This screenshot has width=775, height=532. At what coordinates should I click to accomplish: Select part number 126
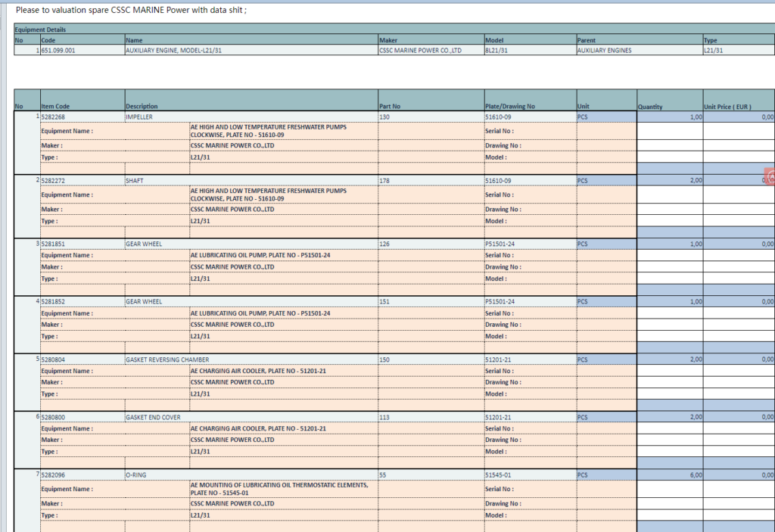click(x=431, y=244)
